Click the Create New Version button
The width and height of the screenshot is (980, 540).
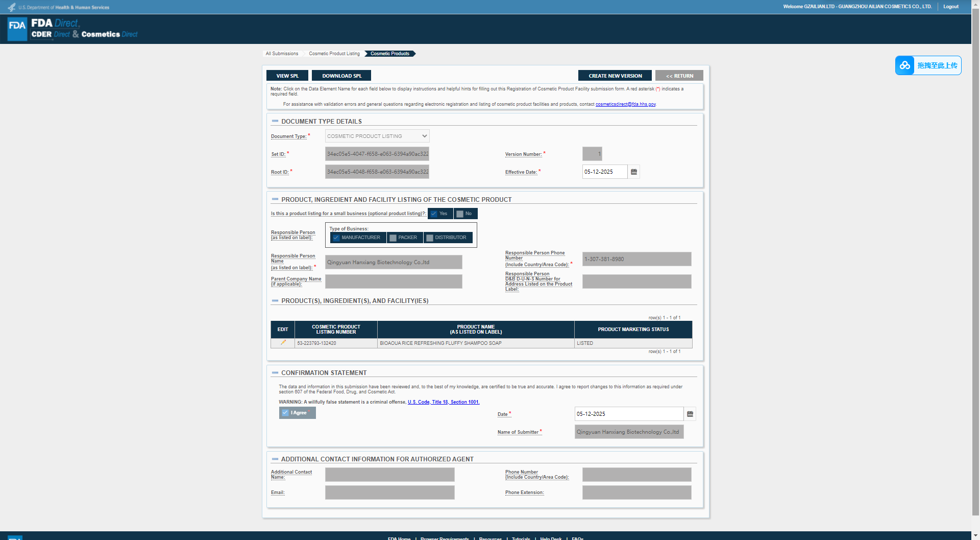click(615, 76)
